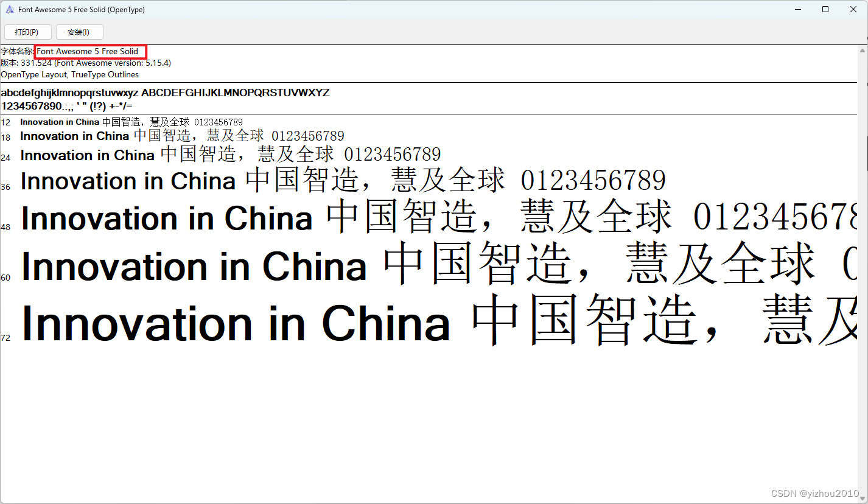The image size is (868, 504).
Task: Click the 打印(P) print button
Action: tap(27, 32)
